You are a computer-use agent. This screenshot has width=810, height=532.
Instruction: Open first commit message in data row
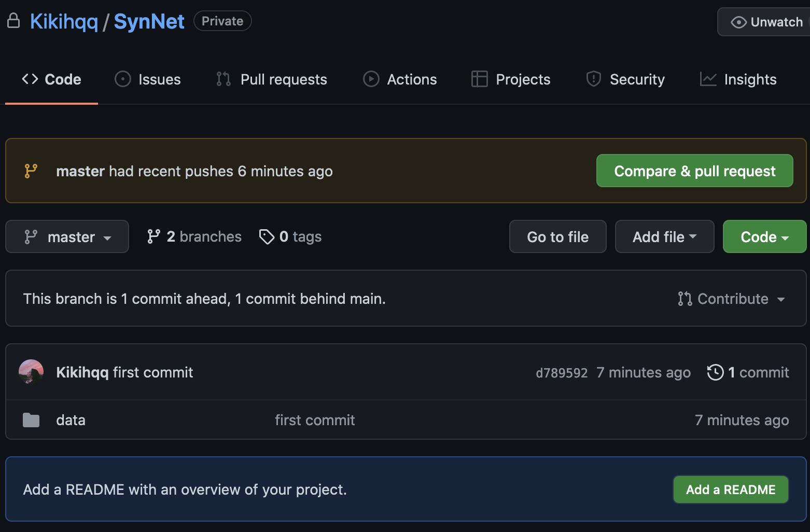pyautogui.click(x=315, y=420)
